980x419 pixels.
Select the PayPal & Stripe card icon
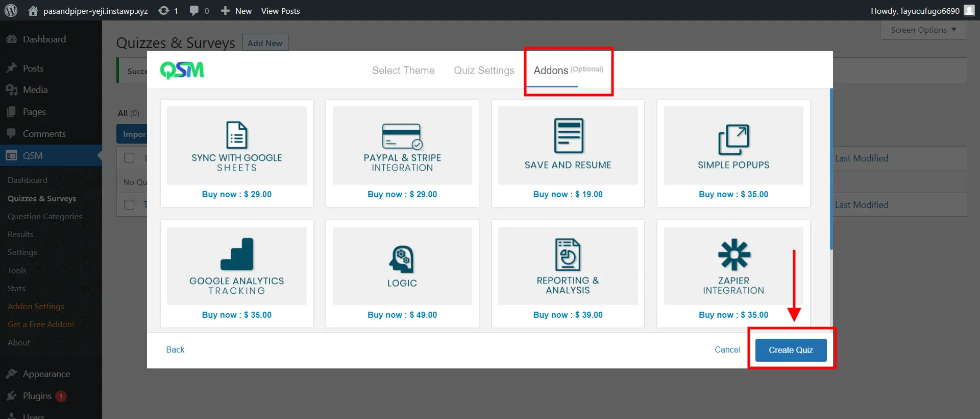pyautogui.click(x=402, y=136)
